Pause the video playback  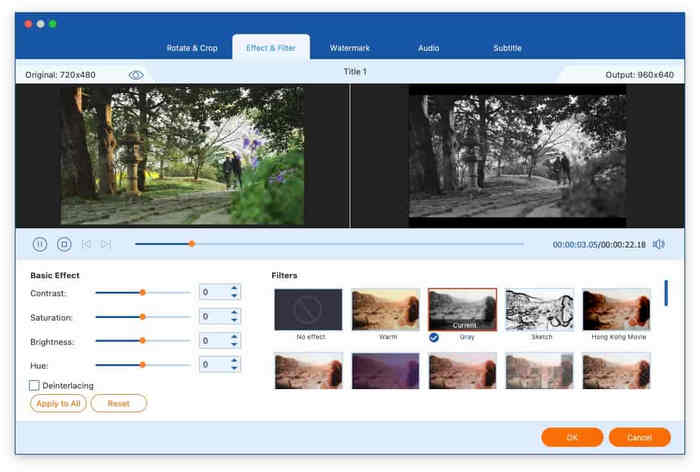tap(40, 244)
